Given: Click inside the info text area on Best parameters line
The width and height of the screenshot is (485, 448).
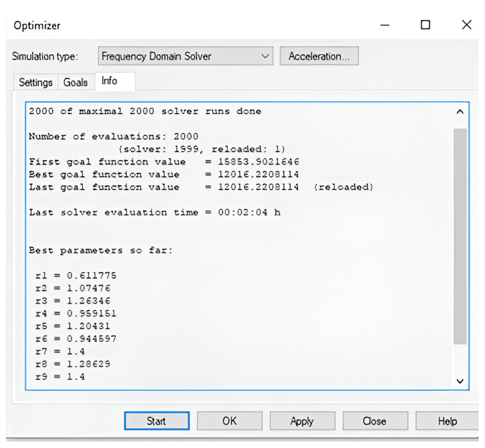Looking at the screenshot, I should (101, 250).
